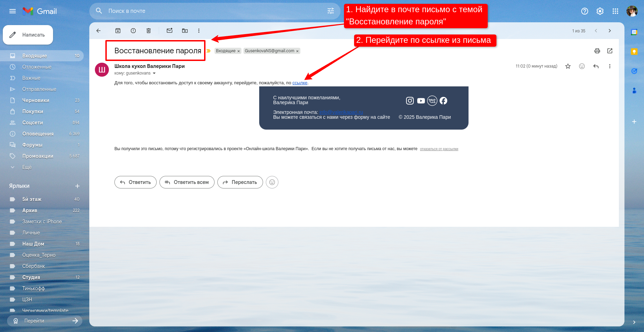Show search options in search bar
This screenshot has height=332, width=644.
(331, 11)
